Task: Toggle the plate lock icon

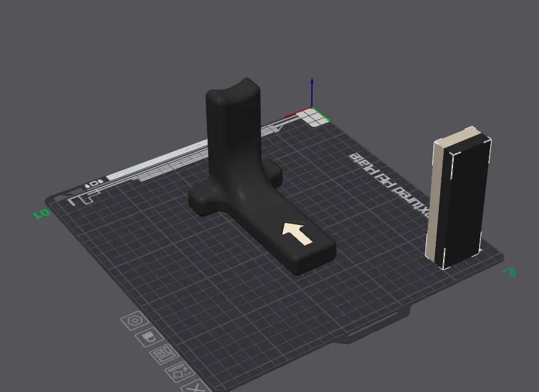Action: point(149,337)
